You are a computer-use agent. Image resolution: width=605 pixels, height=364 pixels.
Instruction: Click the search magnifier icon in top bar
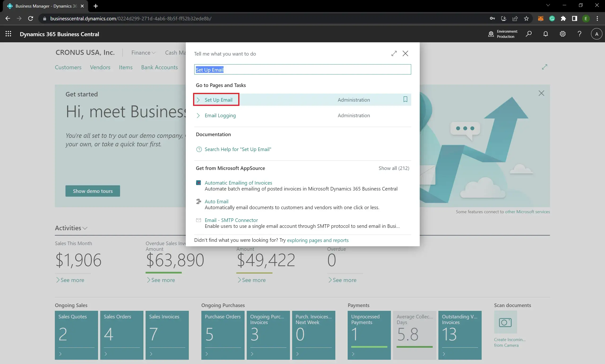click(x=528, y=34)
